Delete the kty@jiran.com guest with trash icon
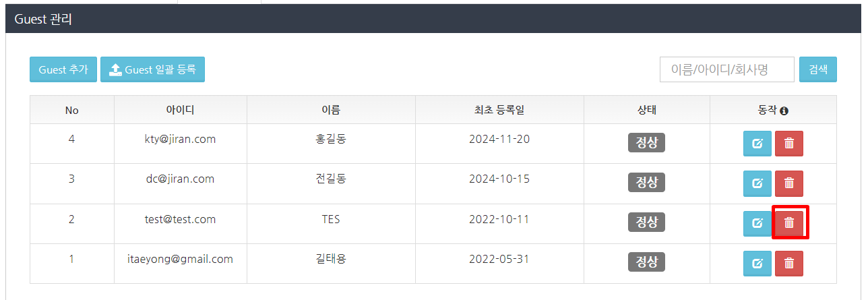The width and height of the screenshot is (868, 300). [x=789, y=143]
